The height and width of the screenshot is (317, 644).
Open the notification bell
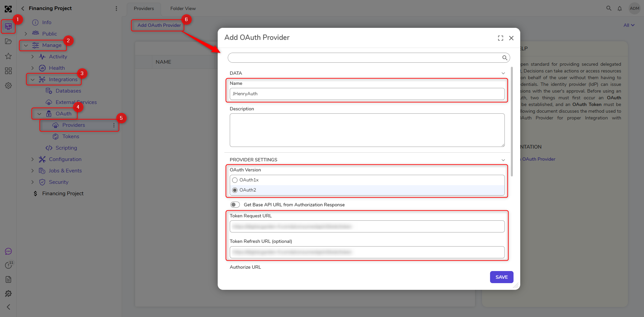[x=620, y=8]
